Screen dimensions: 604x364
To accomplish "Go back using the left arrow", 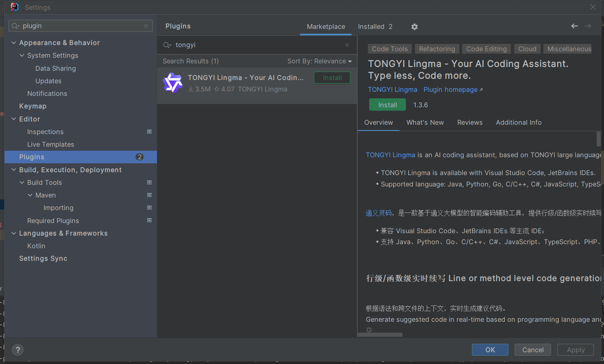I will 574,26.
